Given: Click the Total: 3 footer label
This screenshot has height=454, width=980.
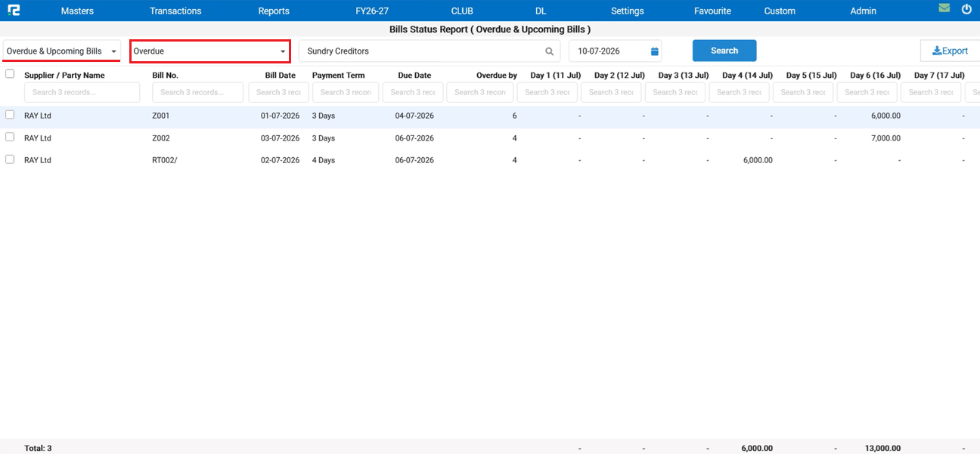Looking at the screenshot, I should click(x=38, y=448).
